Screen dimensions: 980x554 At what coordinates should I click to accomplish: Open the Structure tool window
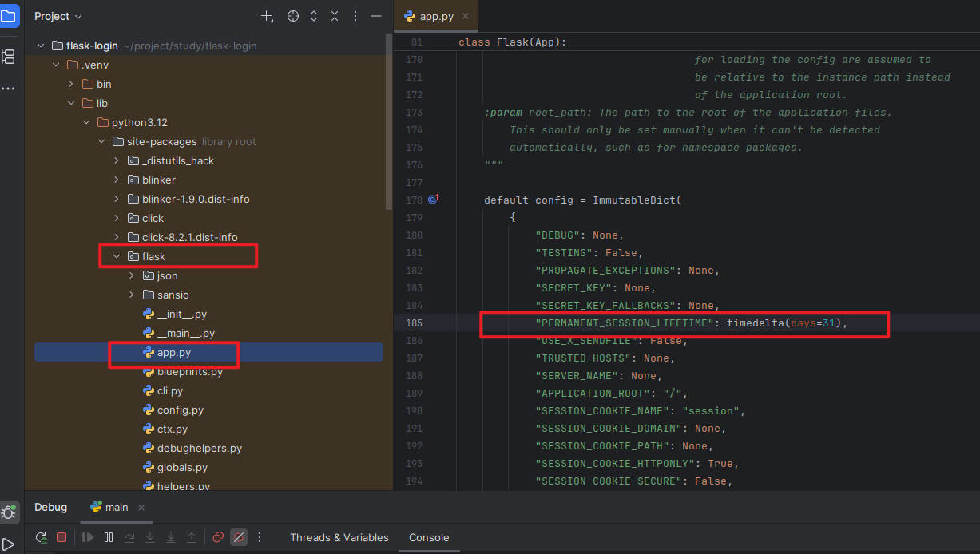click(x=9, y=56)
